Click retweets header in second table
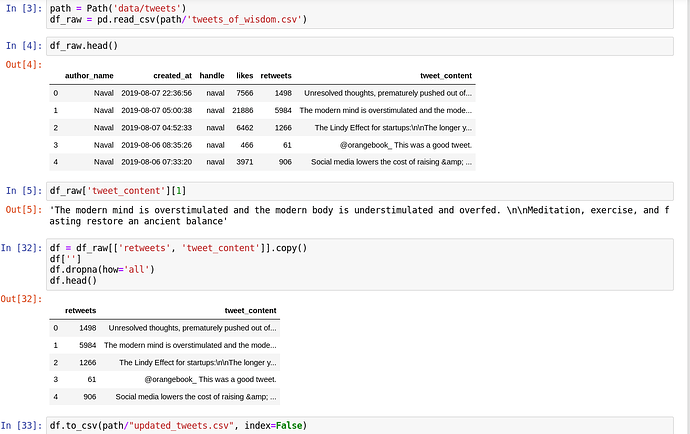The width and height of the screenshot is (690, 434). 81,311
